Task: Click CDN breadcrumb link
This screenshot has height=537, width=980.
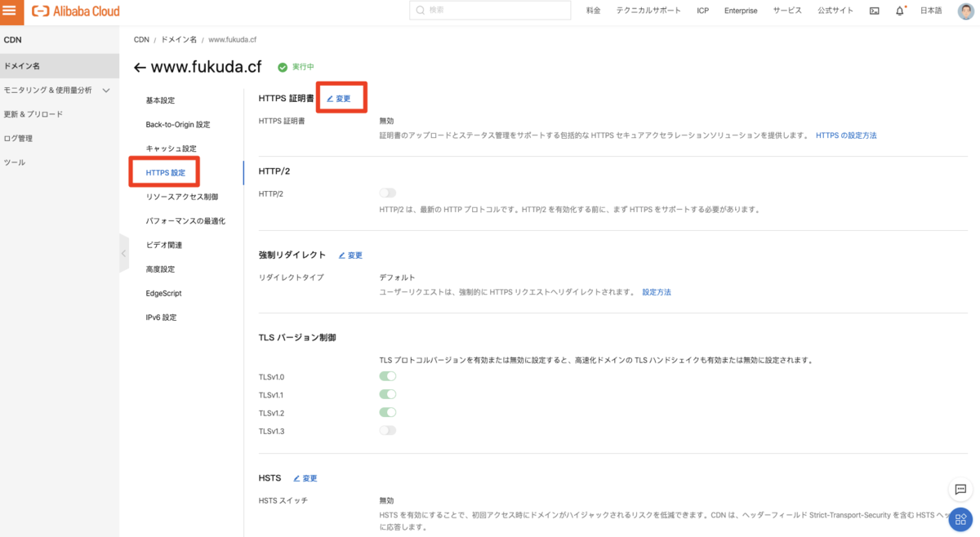Action: tap(141, 39)
